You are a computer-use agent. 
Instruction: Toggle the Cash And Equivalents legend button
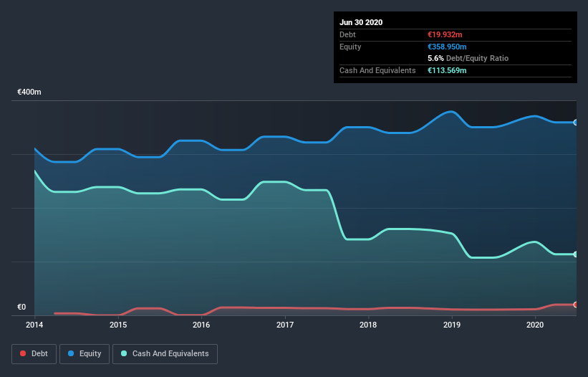[165, 354]
